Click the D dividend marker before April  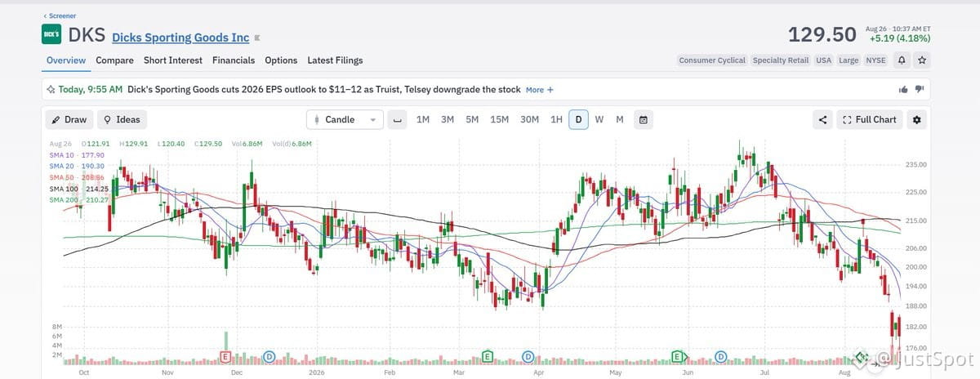click(x=528, y=356)
